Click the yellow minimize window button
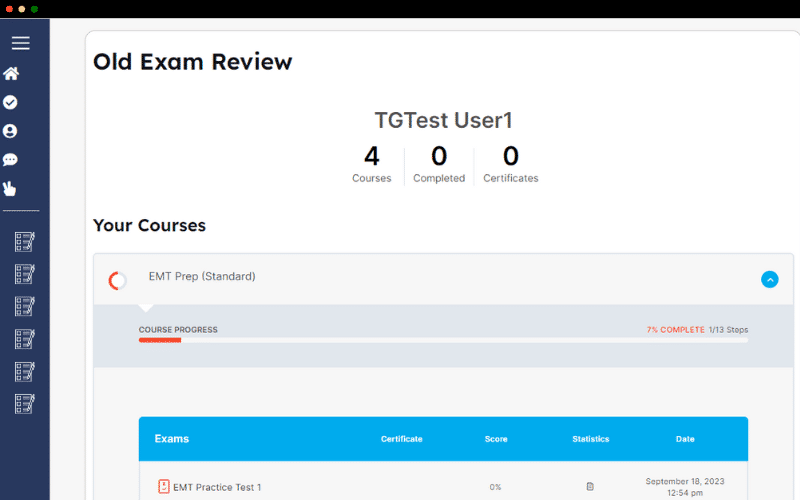 (x=22, y=9)
